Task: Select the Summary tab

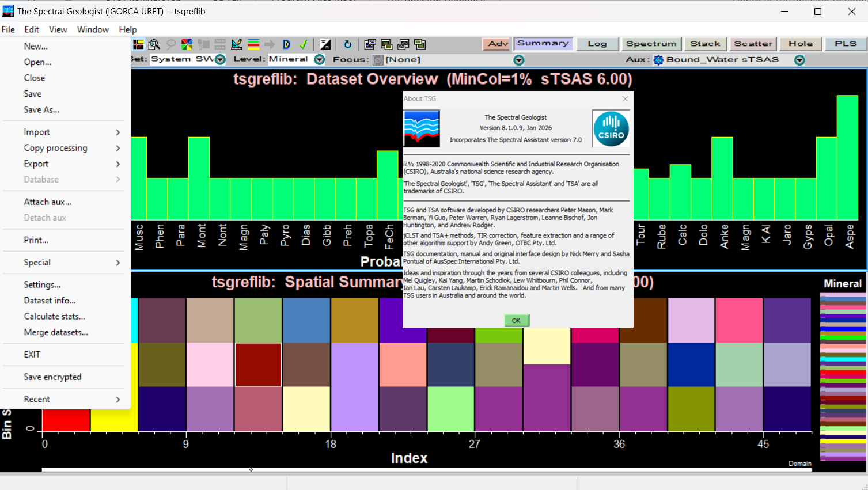Action: (543, 44)
